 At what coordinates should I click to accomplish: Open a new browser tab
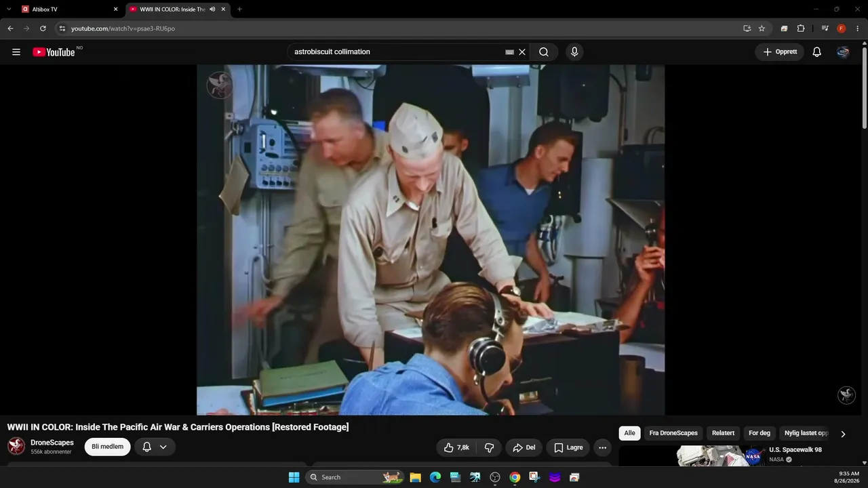[x=239, y=9]
